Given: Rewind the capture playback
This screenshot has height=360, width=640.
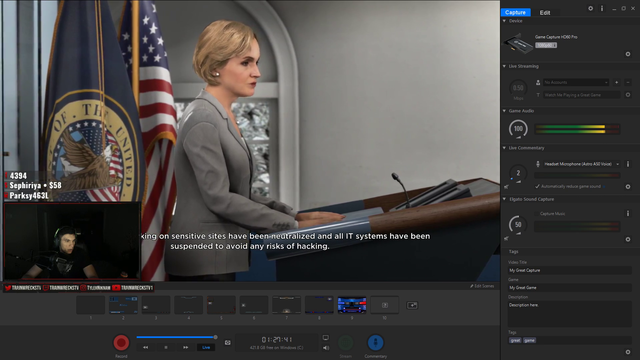Looking at the screenshot, I should tap(146, 347).
